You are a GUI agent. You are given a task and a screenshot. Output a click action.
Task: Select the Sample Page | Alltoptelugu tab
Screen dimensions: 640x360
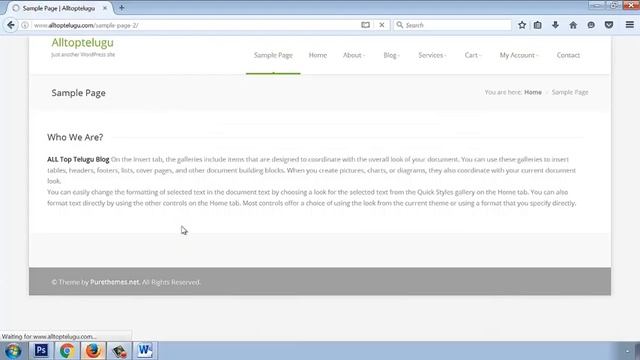point(59,8)
